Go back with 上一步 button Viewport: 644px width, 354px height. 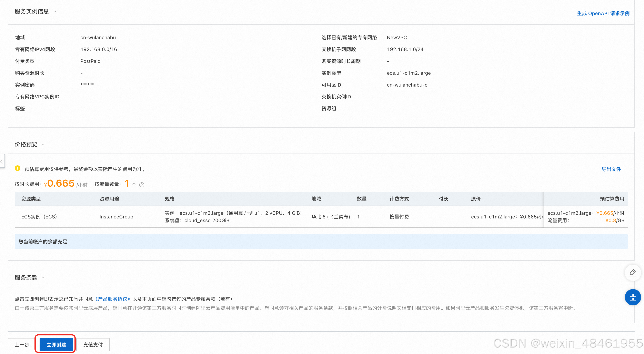point(22,344)
